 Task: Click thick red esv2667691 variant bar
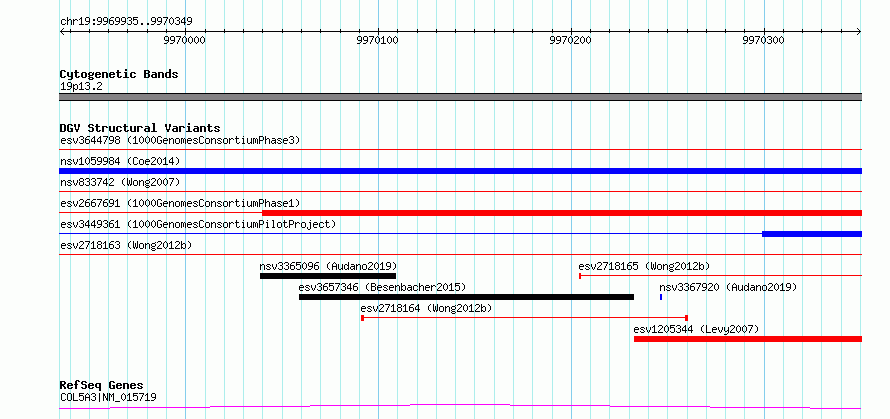click(562, 213)
